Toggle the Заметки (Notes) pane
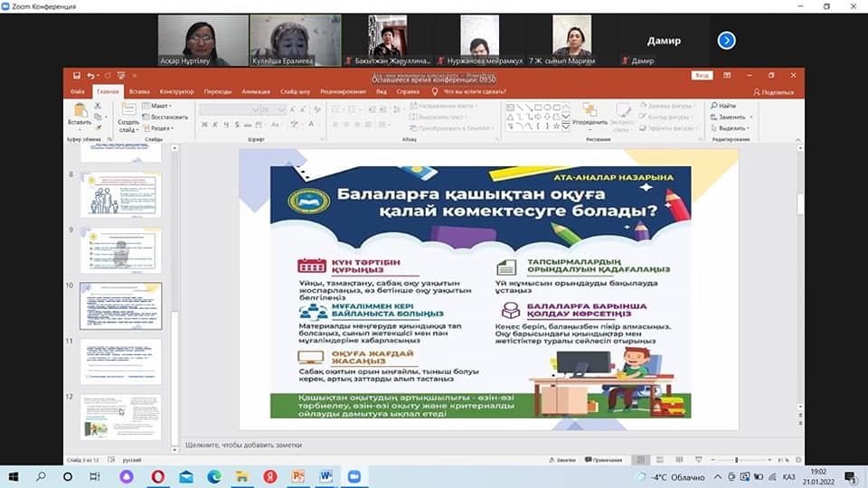 pyautogui.click(x=561, y=460)
